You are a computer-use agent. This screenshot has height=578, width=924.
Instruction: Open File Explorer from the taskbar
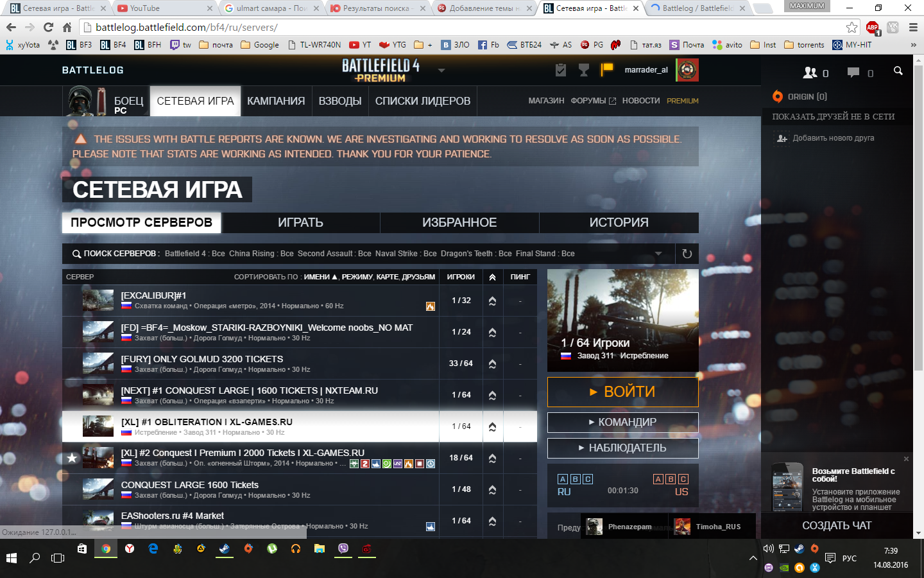[320, 549]
